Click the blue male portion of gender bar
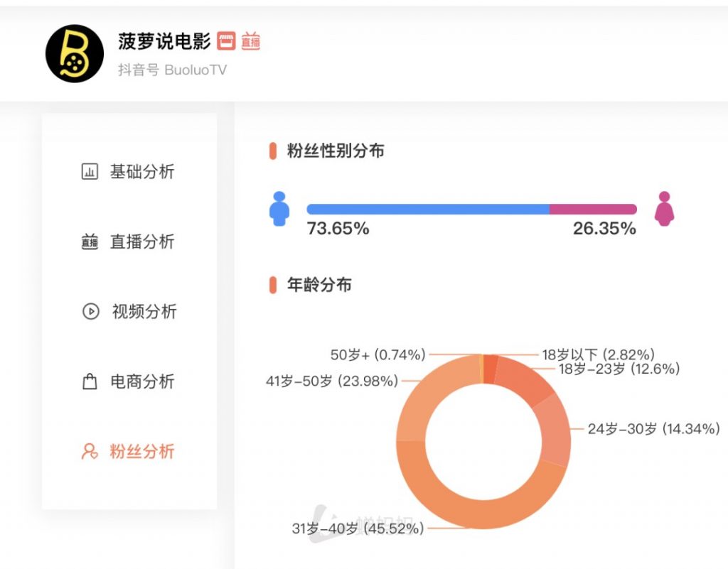 (x=428, y=209)
